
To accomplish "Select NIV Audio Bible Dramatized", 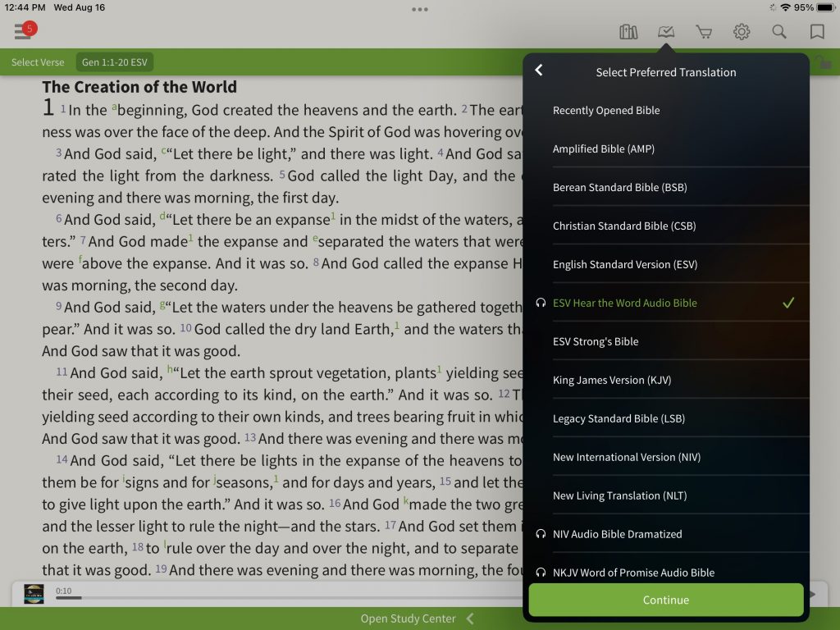I will 666,534.
